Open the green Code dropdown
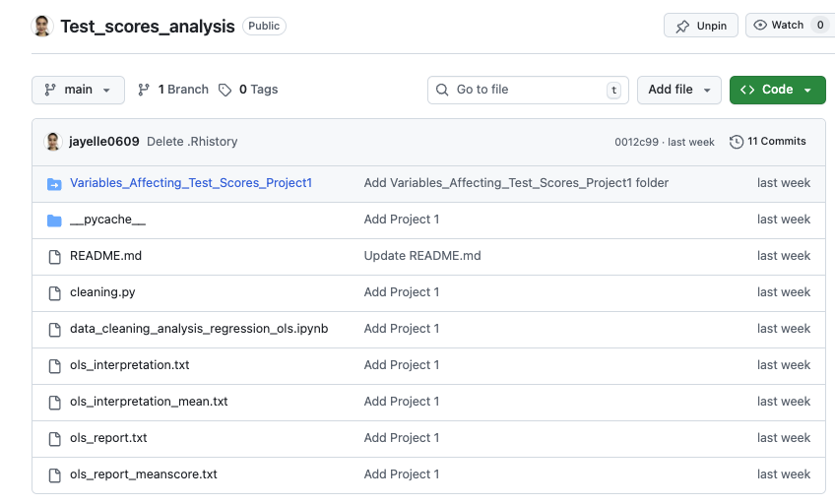This screenshot has height=504, width=835. [x=777, y=90]
